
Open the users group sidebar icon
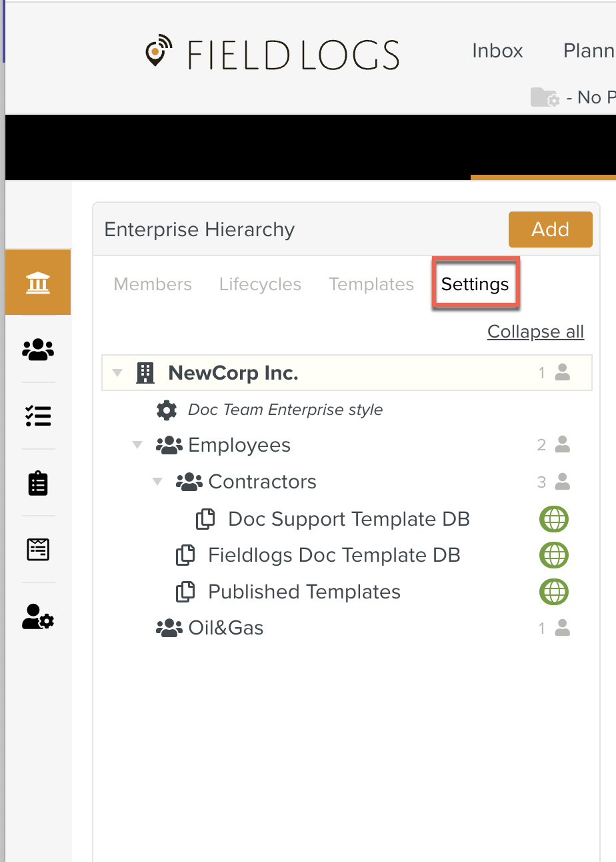(x=38, y=349)
